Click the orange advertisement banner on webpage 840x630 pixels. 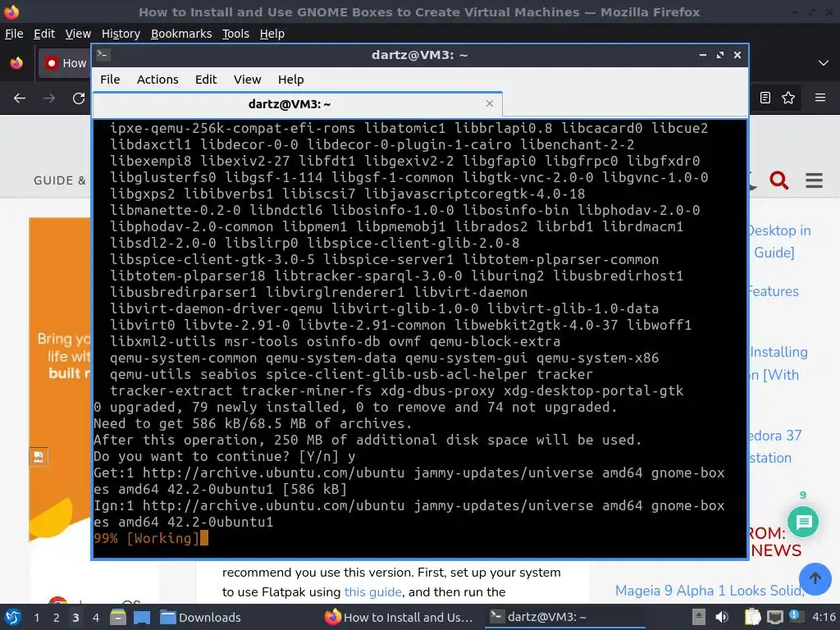pos(59,379)
